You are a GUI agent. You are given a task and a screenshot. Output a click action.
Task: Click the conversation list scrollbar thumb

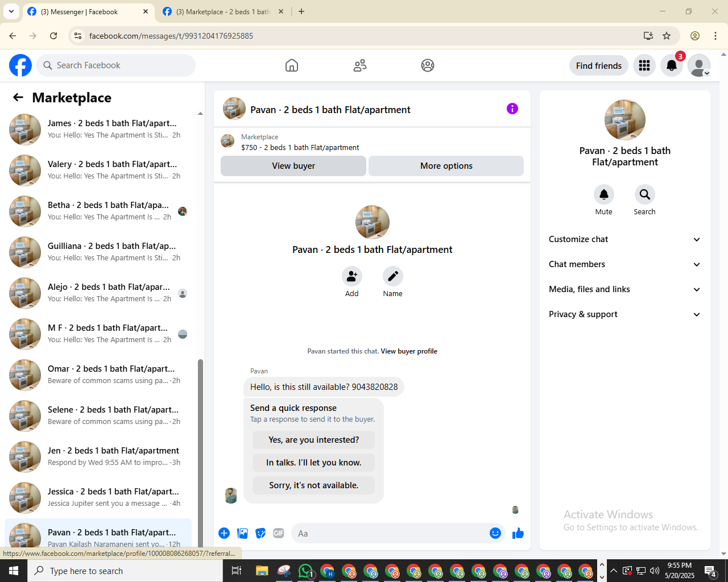(200, 452)
